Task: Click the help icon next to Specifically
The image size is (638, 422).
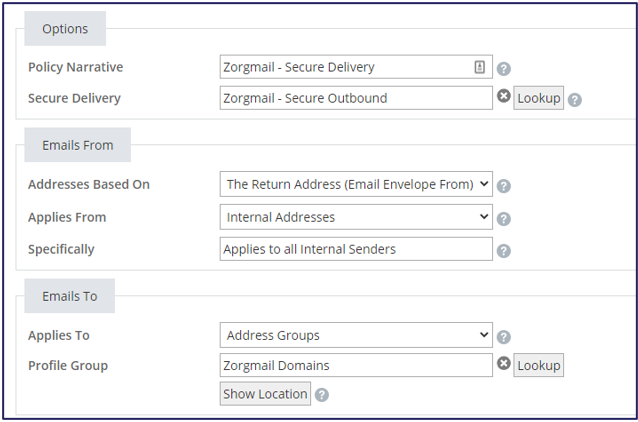Action: pos(504,250)
